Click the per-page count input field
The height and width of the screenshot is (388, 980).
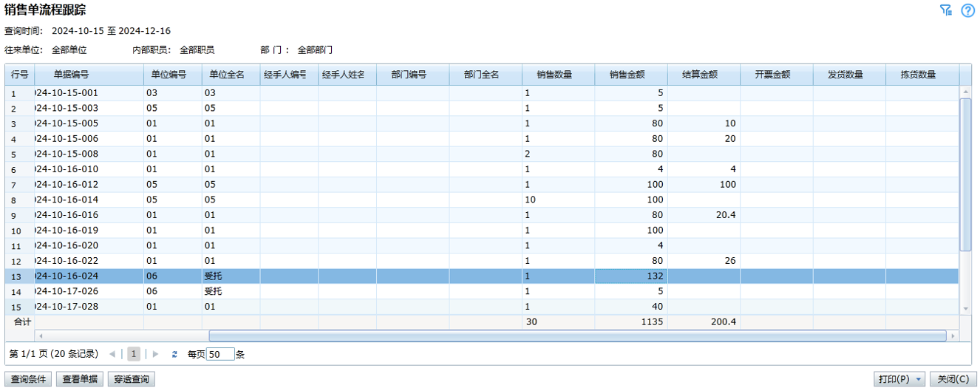[220, 354]
